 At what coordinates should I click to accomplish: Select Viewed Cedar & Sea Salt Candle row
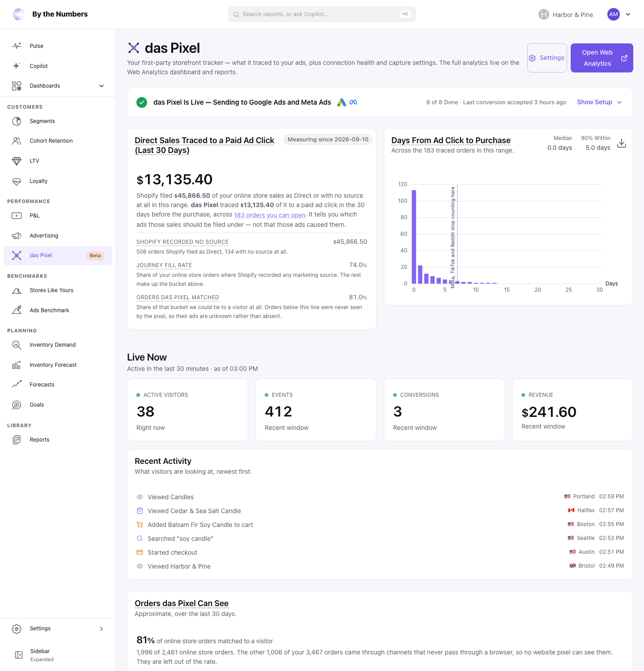point(380,511)
